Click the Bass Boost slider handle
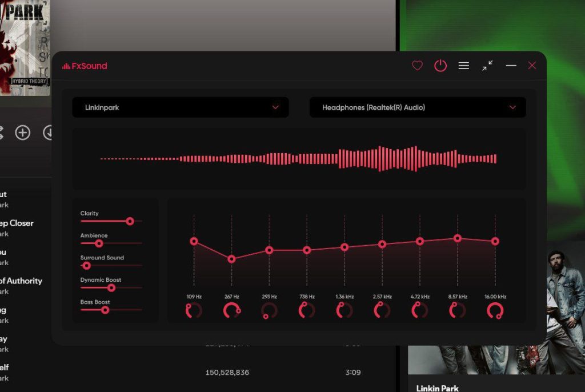Image resolution: width=585 pixels, height=392 pixels. pyautogui.click(x=105, y=310)
